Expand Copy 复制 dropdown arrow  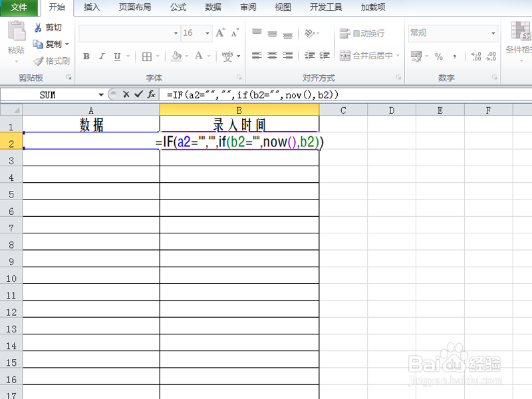click(x=67, y=44)
